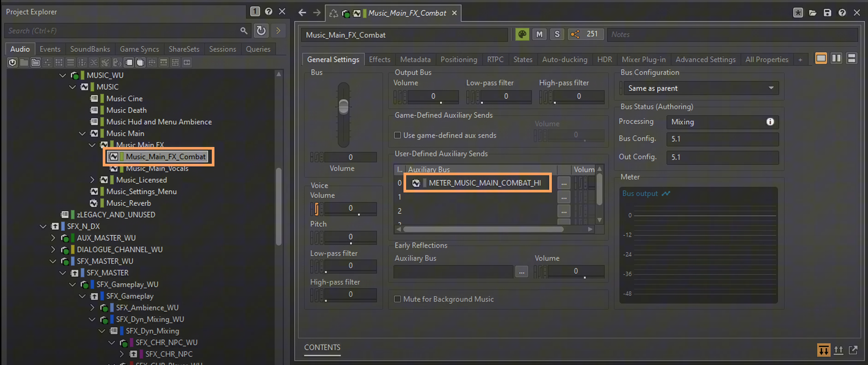Check Mute for Background Music

click(x=398, y=299)
